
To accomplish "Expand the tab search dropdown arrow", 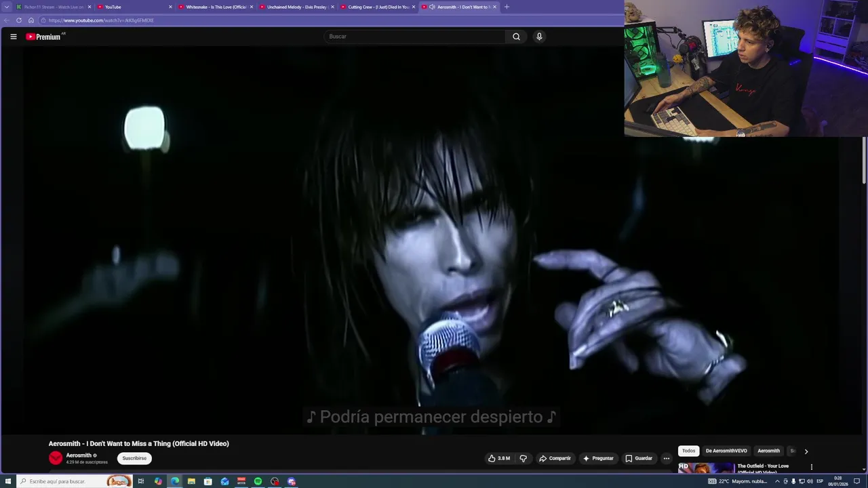I will (7, 7).
